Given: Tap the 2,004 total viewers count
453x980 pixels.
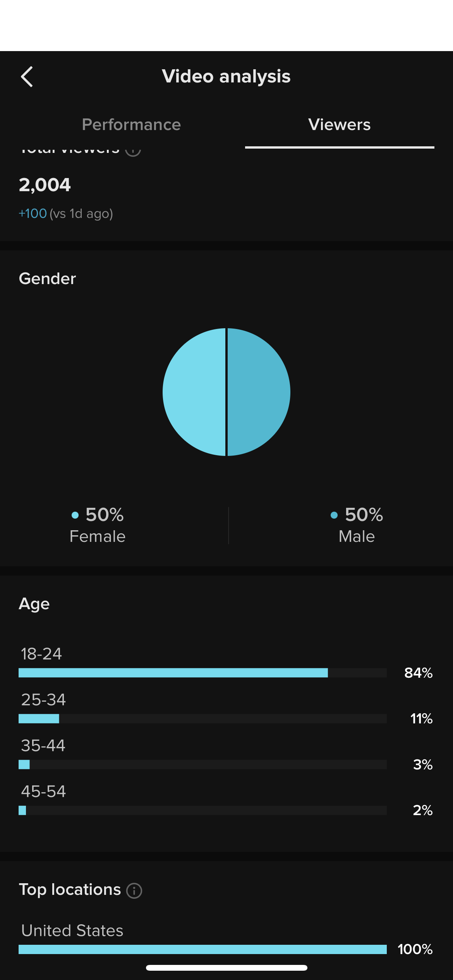Looking at the screenshot, I should pyautogui.click(x=45, y=185).
